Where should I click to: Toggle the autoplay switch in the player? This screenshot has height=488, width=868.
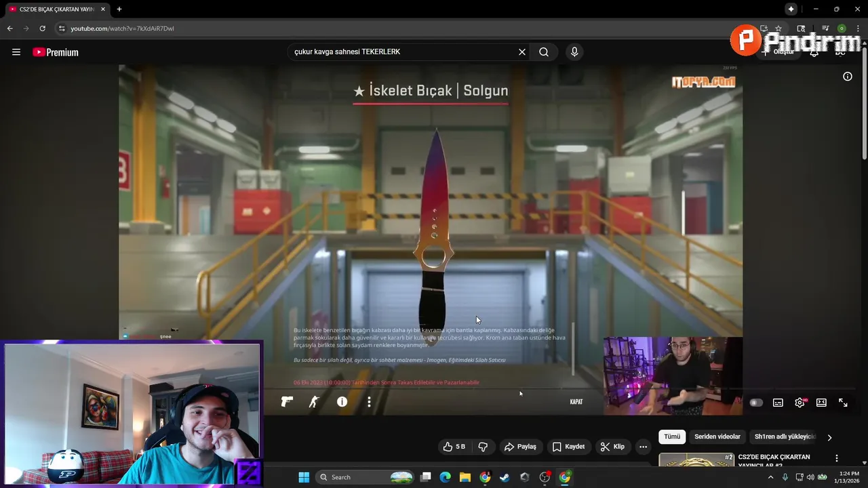coord(756,403)
